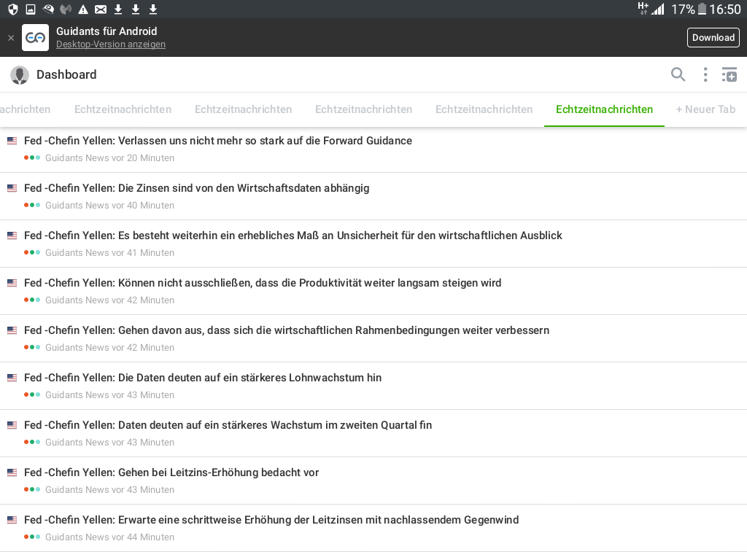Viewport: 747px width, 560px height.
Task: Open the Lohnwachstum news headline
Action: 203,378
